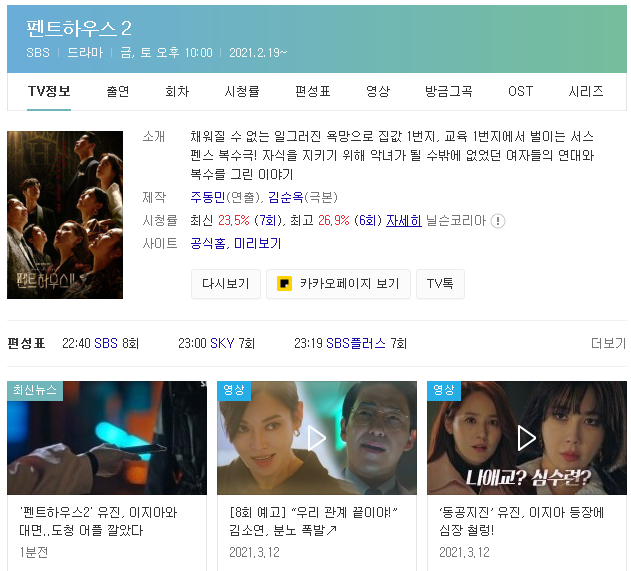Select the SBS플러스 channel in the schedule
Viewport: 631px width, 571px height.
(x=356, y=343)
